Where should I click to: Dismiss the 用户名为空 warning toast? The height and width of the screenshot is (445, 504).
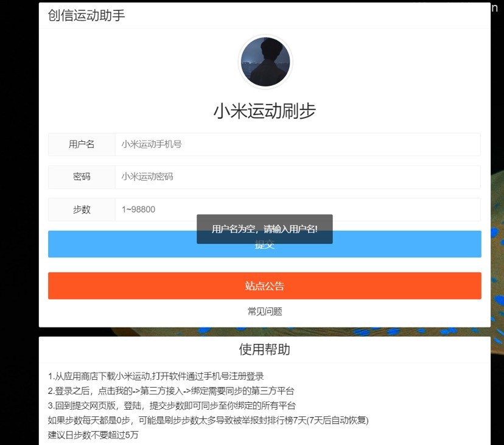265,229
